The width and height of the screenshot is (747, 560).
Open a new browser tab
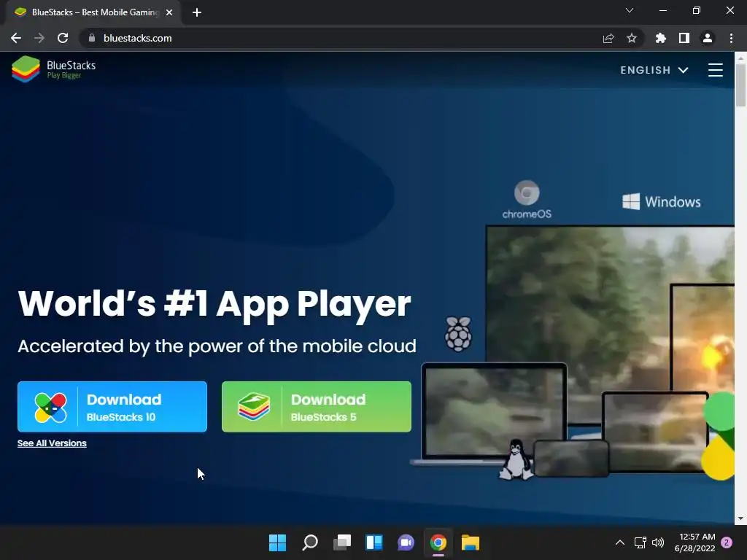(x=197, y=12)
